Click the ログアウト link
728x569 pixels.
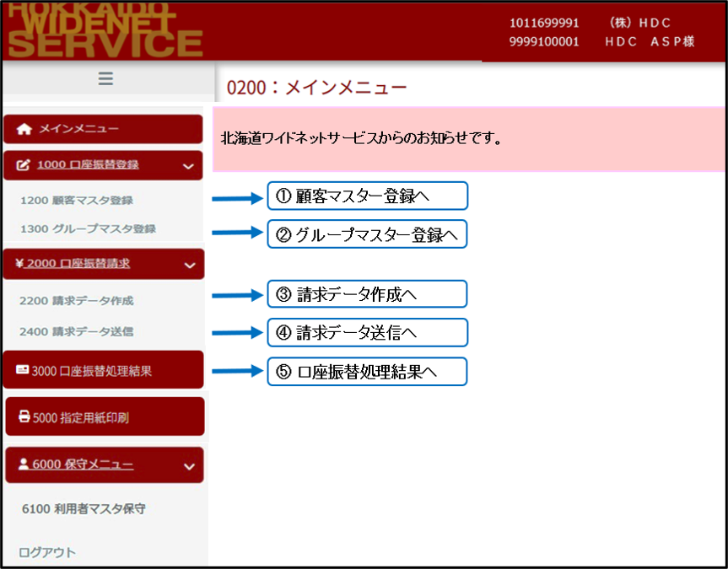[47, 553]
